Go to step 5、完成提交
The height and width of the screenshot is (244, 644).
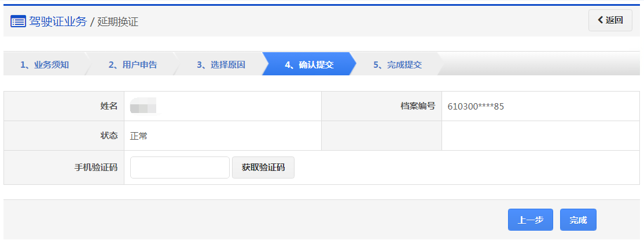coord(398,64)
